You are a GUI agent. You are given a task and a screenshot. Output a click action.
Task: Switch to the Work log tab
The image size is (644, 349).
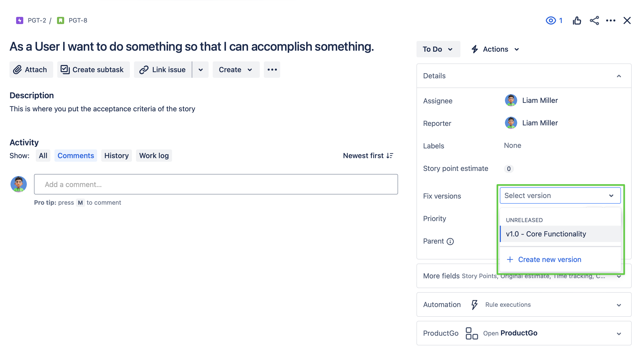[x=154, y=156]
